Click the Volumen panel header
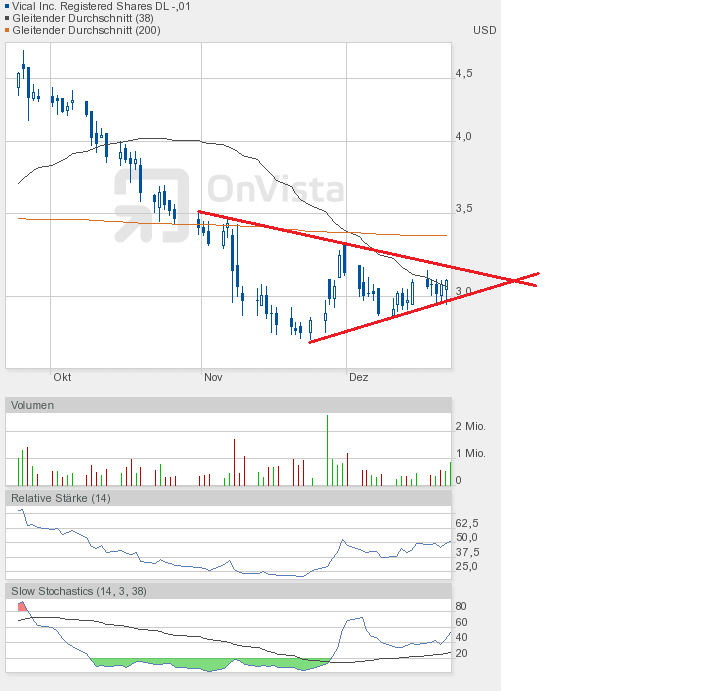This screenshot has height=691, width=725. click(x=228, y=405)
